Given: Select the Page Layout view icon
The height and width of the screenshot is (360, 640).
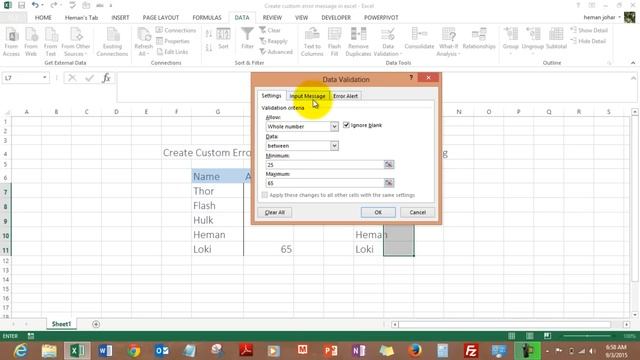Looking at the screenshot, I should (x=529, y=336).
